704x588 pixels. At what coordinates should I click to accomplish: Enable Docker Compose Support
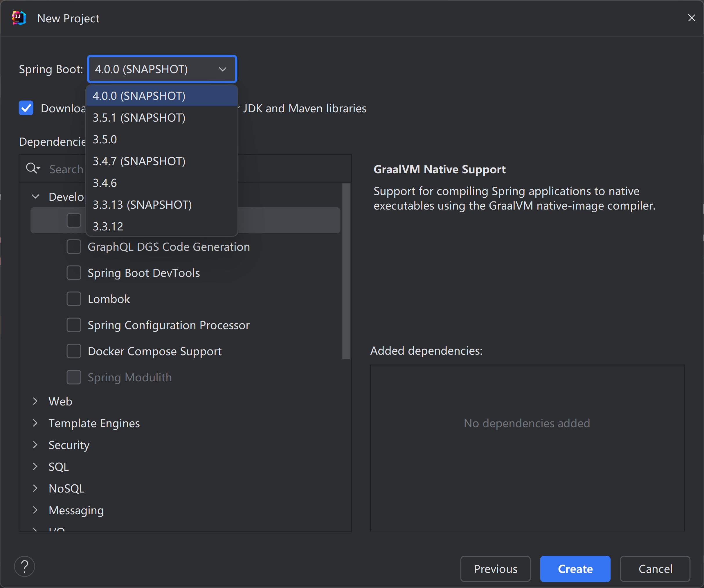74,351
